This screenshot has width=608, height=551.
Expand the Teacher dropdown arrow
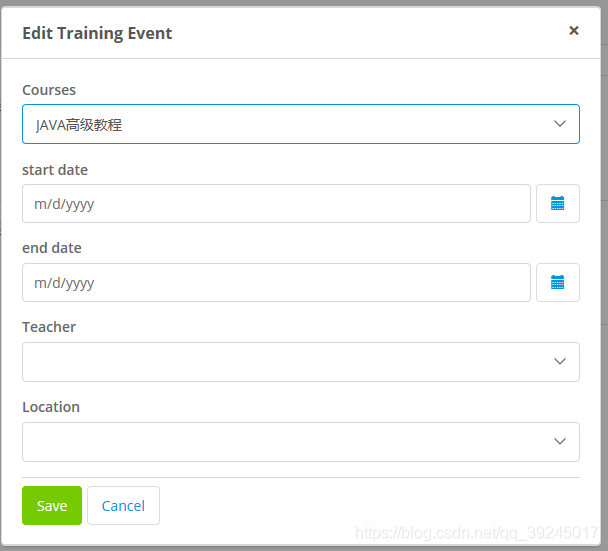[x=559, y=361]
